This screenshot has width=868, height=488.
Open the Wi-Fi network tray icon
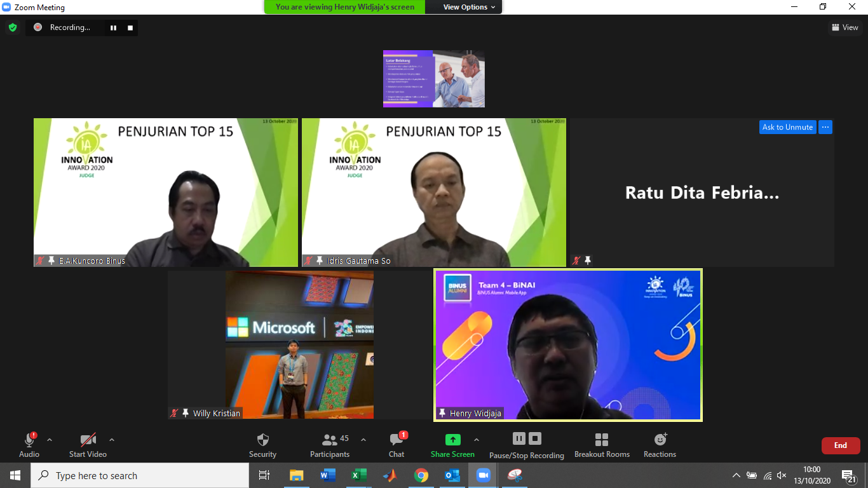pyautogui.click(x=767, y=475)
